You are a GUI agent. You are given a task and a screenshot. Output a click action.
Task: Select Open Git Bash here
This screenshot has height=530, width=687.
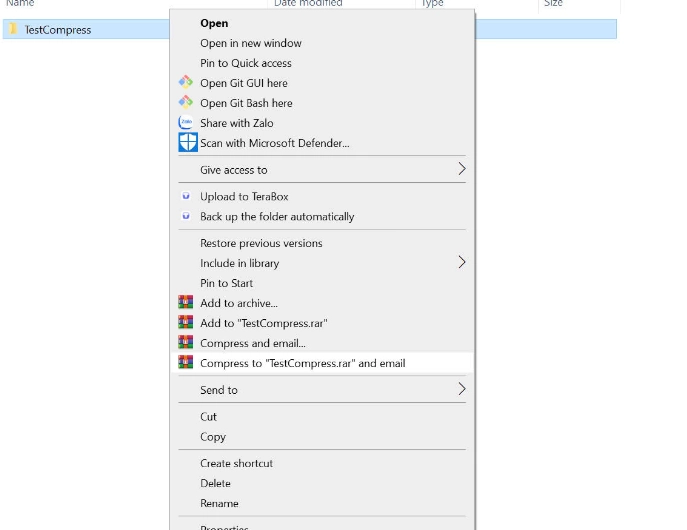click(322, 103)
